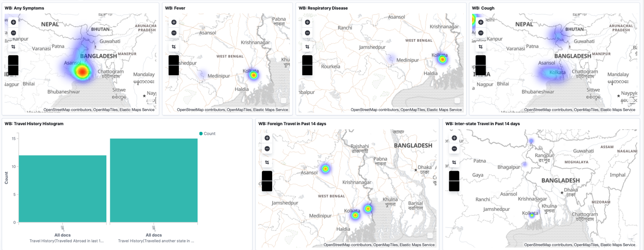Click the Kolkata hotspot on WB: Fever map
Viewport: 644px width, 250px height.
click(254, 76)
